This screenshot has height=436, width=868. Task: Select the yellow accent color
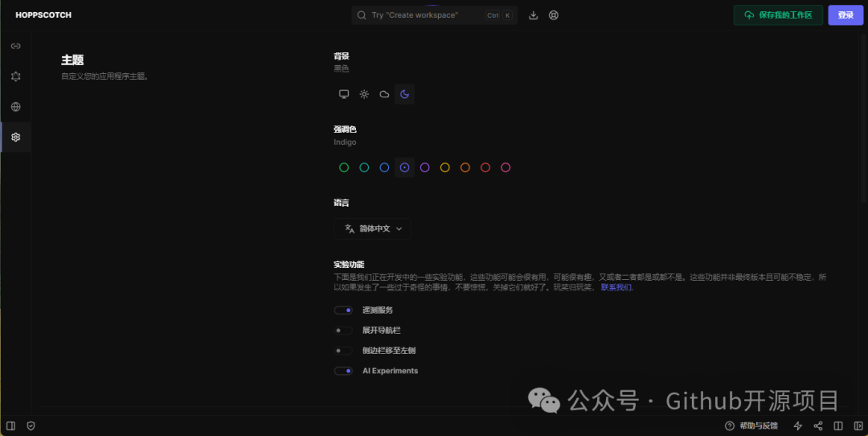[x=445, y=167]
